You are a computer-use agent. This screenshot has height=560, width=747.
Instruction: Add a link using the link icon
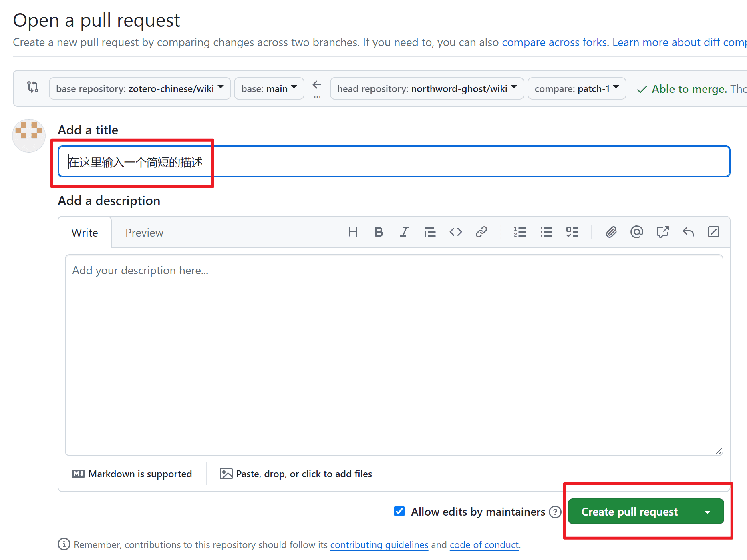(481, 232)
